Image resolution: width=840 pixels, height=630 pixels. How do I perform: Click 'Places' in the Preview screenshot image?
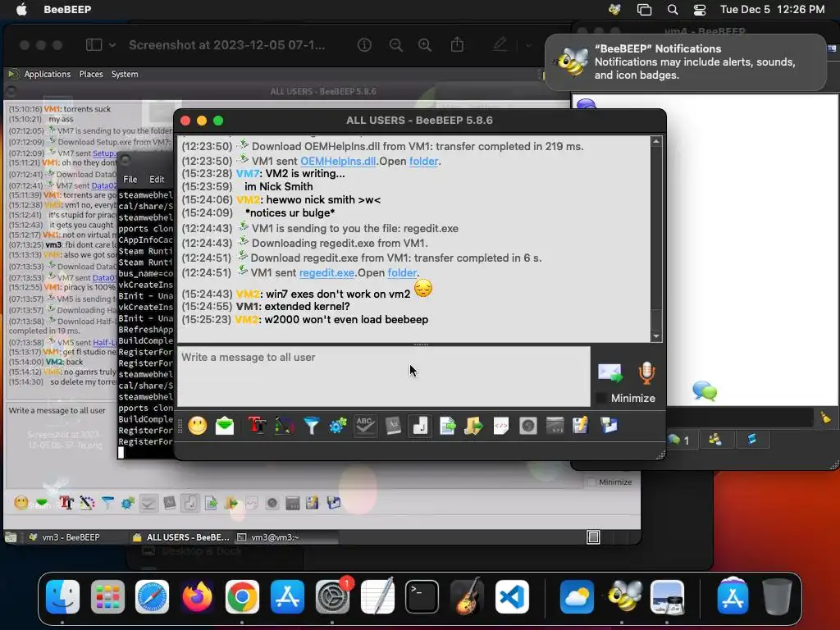click(91, 74)
